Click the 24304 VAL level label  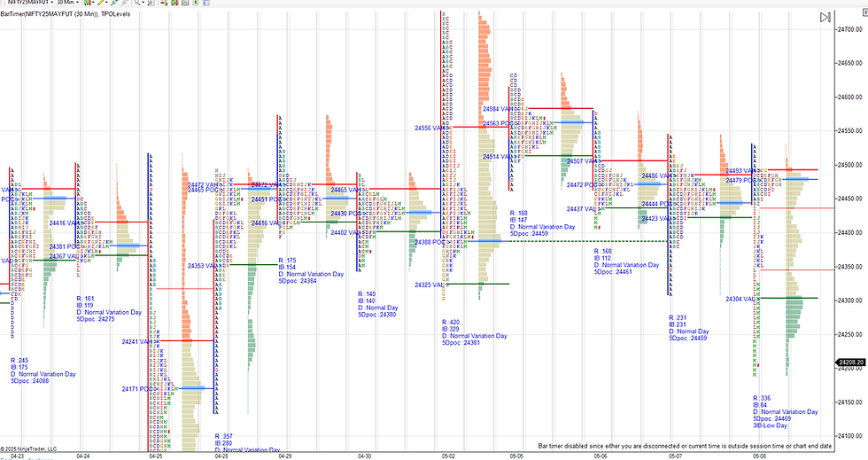tap(740, 299)
